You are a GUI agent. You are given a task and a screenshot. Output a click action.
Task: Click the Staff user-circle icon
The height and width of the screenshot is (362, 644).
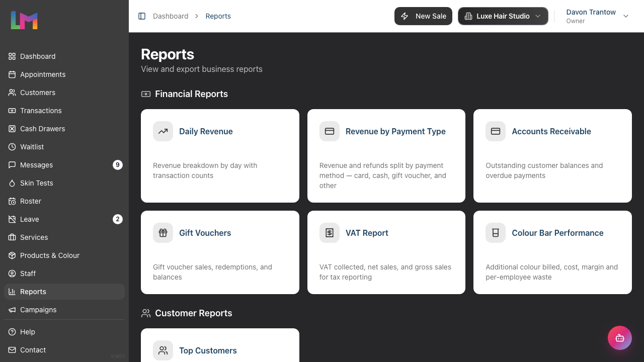[12, 274]
